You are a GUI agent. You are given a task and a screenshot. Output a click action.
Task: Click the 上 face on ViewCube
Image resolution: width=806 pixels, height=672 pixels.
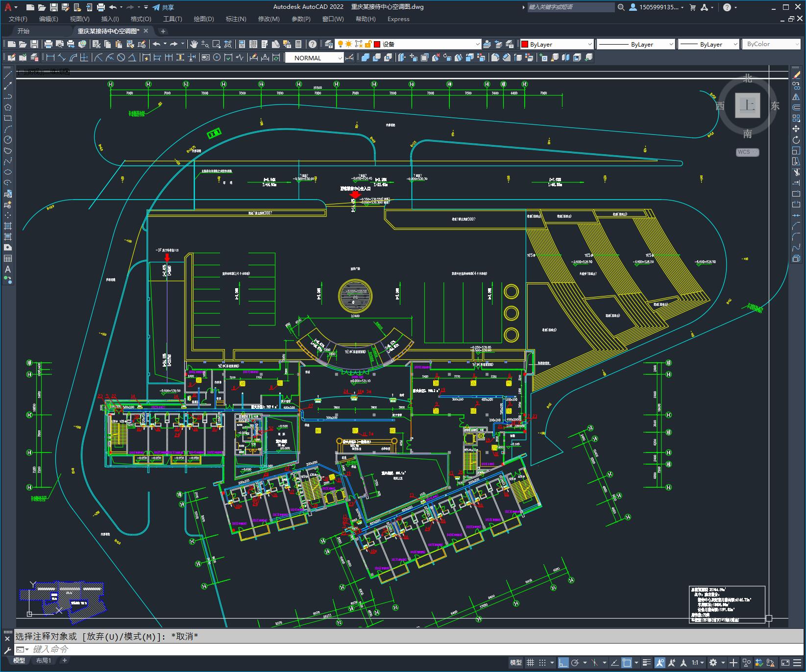coord(748,105)
